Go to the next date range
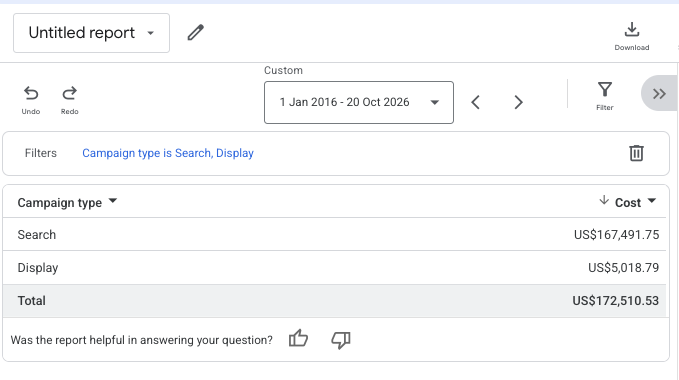Screen dimensions: 679x380 point(518,102)
